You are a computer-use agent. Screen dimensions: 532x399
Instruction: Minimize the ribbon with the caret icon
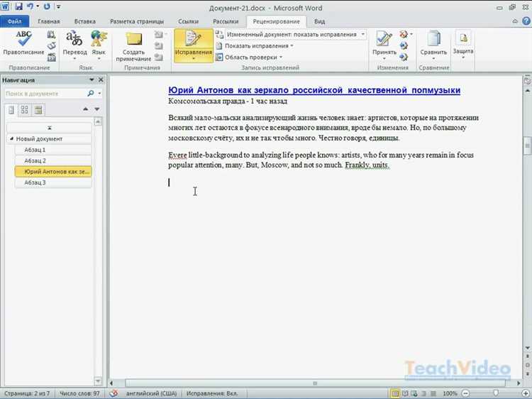point(515,21)
